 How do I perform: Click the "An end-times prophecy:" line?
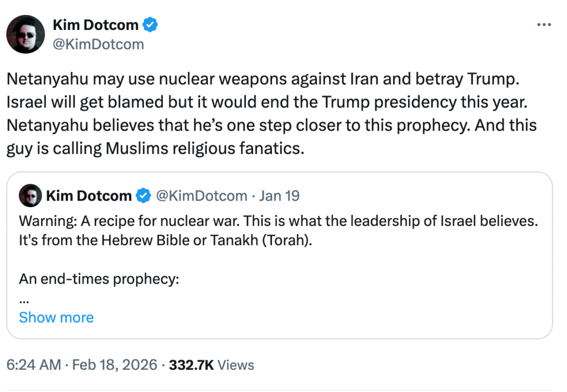pos(99,279)
